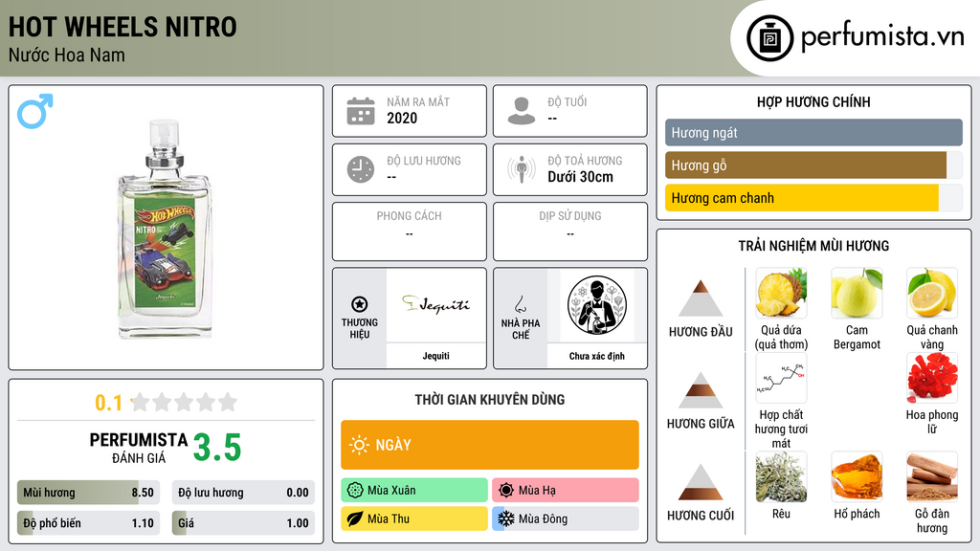Select the Mùa Thu season button
This screenshot has width=980, height=551.
coord(413,518)
